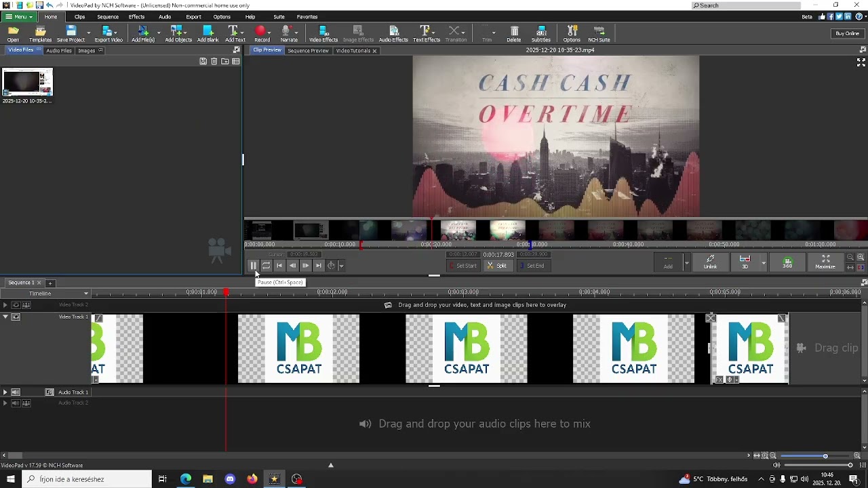Click the Delete trash icon in toolbar
868x488 pixels.
point(514,34)
